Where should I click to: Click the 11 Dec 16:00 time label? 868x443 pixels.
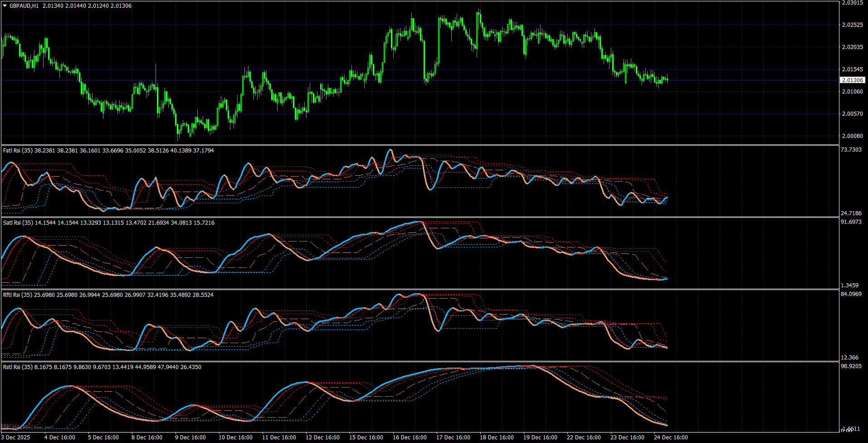[x=279, y=438]
